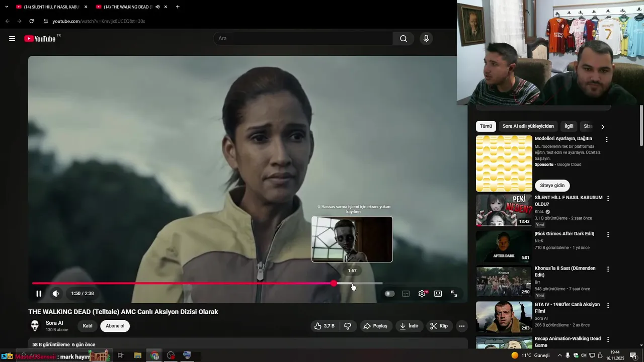
Task: Open options for SİLENT HİLL F video
Action: (x=608, y=199)
